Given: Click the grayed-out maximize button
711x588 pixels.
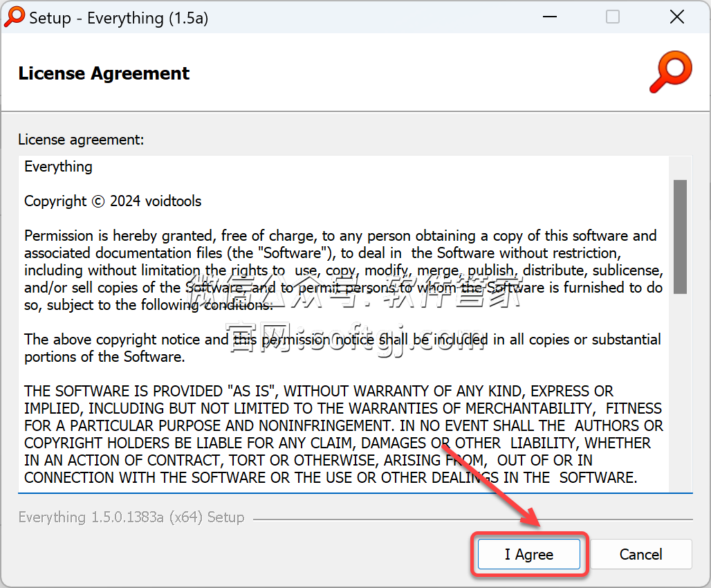Looking at the screenshot, I should tap(613, 17).
